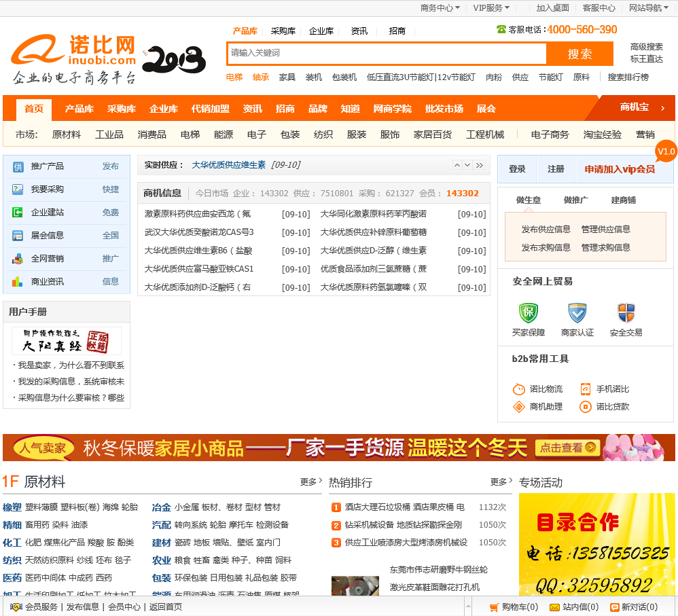
Task: Open the 首页 main nav item
Action: [34, 109]
